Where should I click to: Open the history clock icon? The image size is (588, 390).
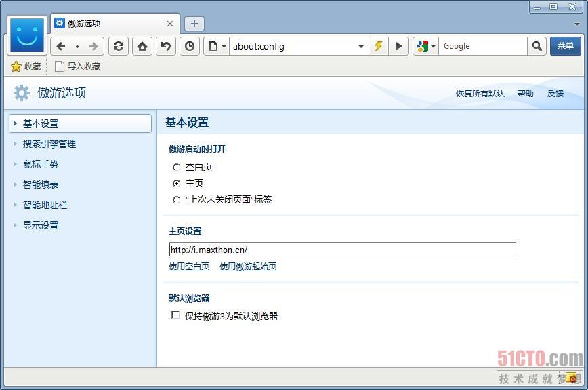[x=190, y=46]
